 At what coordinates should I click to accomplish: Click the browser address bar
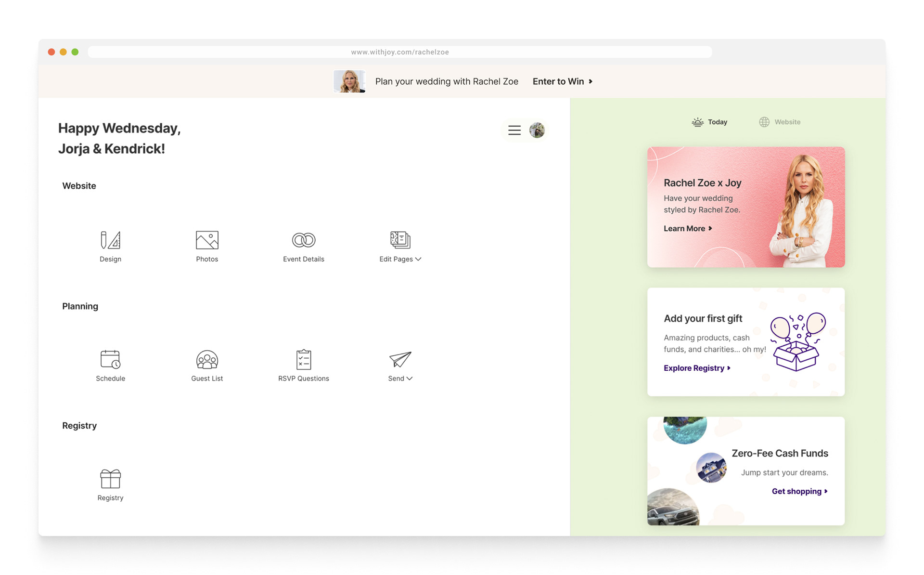[x=399, y=52]
